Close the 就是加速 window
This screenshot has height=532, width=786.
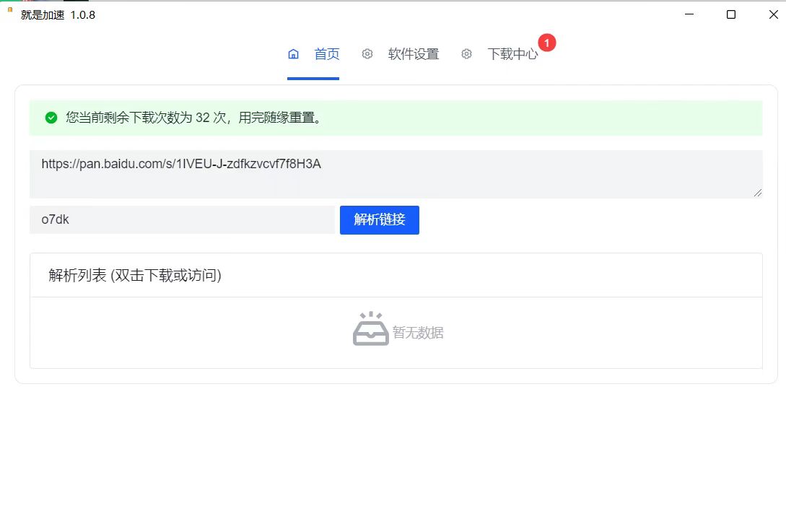[x=773, y=14]
